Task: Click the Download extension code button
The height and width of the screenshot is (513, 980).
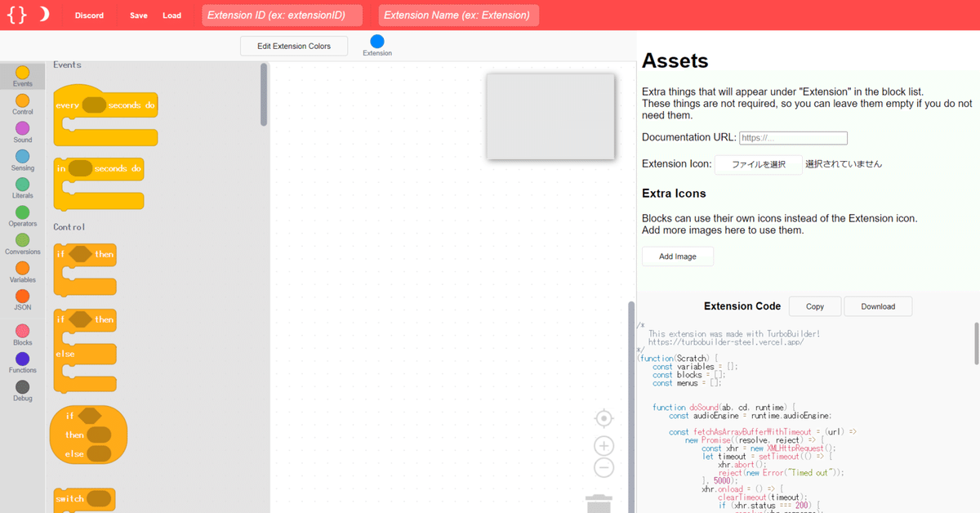Action: [x=878, y=306]
